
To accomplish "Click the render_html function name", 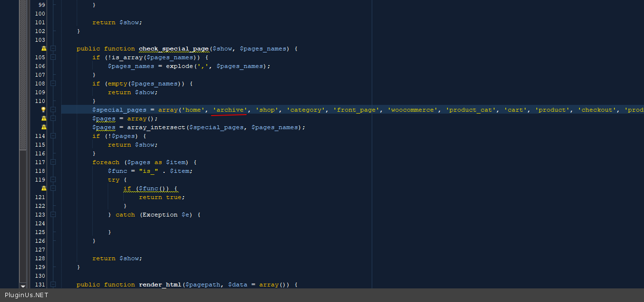I will [159, 285].
